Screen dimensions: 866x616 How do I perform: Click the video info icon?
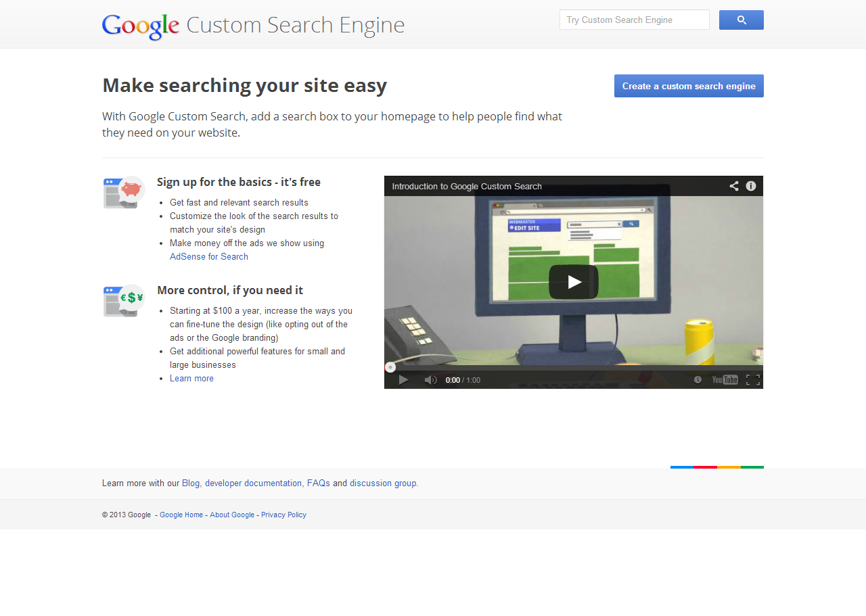pyautogui.click(x=751, y=186)
